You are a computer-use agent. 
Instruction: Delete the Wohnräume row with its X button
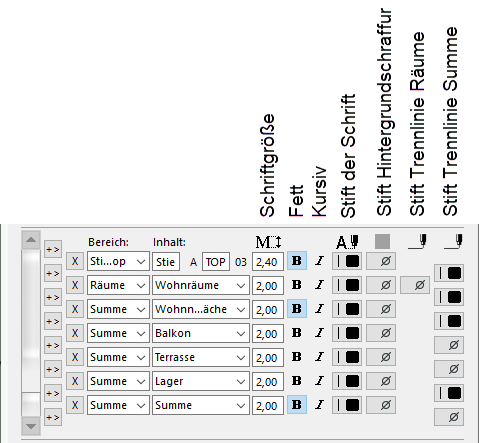75,285
